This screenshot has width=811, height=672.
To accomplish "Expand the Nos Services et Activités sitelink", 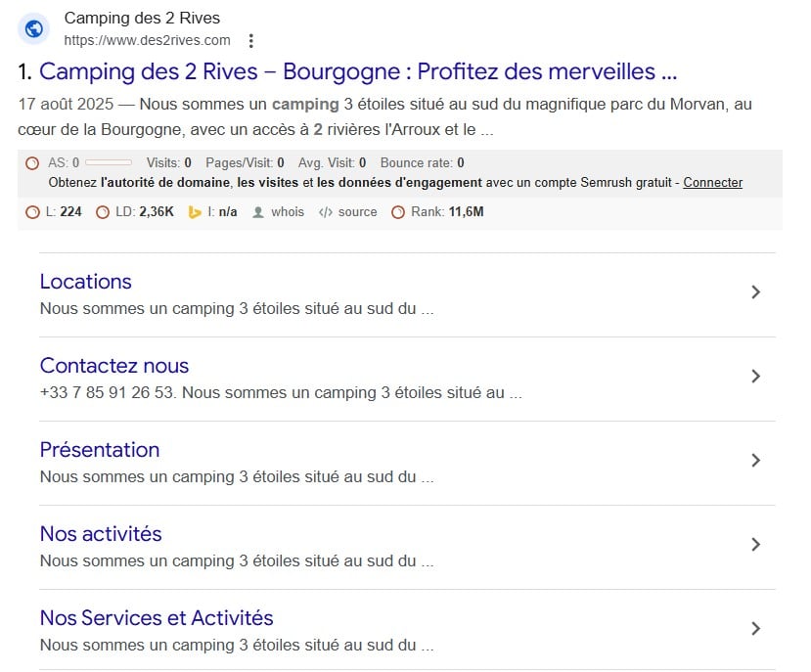I will (754, 629).
